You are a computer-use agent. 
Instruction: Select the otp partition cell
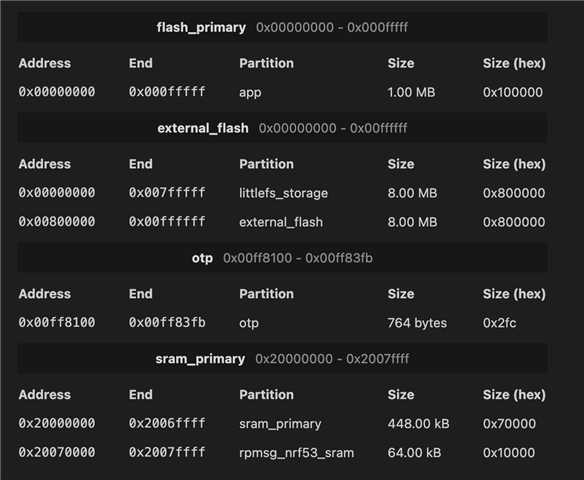249,323
